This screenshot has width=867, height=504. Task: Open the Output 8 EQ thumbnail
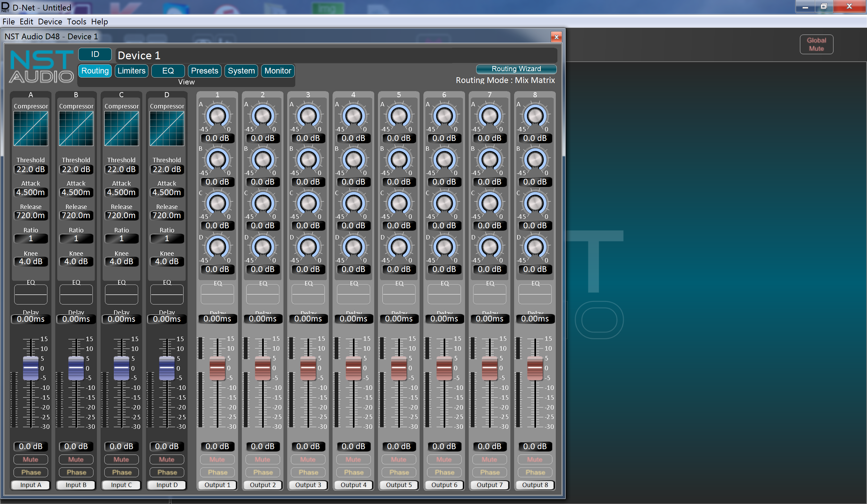535,294
